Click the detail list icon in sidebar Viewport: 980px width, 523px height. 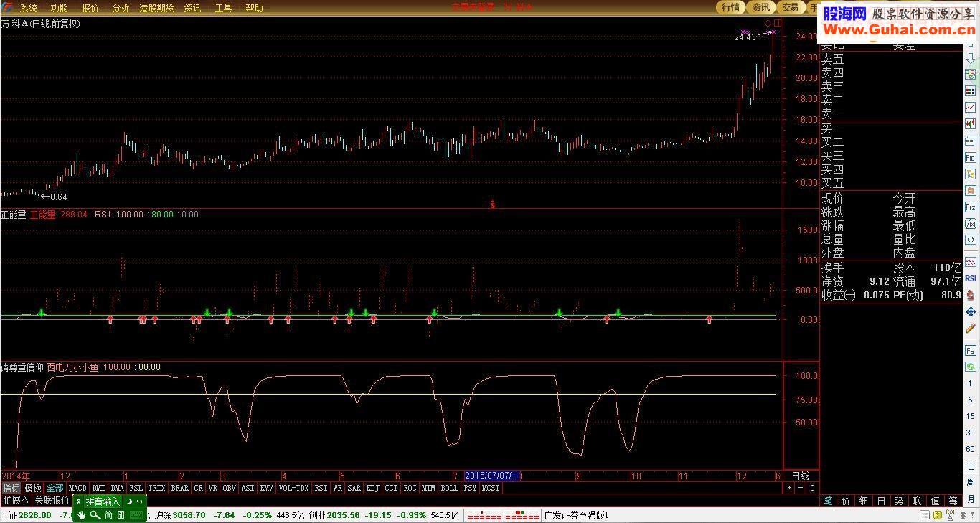pos(970,141)
